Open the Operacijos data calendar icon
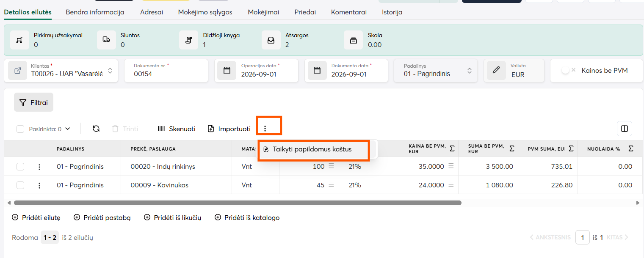The height and width of the screenshot is (258, 644). (x=227, y=71)
